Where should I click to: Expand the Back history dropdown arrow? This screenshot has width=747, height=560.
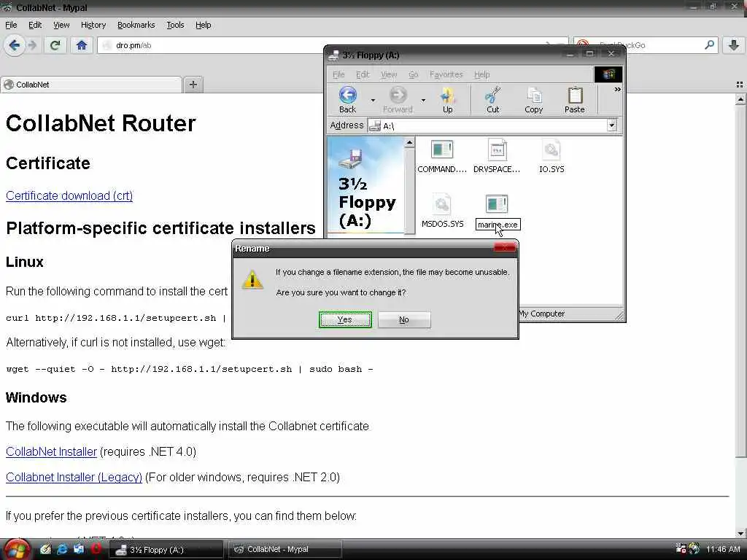373,100
